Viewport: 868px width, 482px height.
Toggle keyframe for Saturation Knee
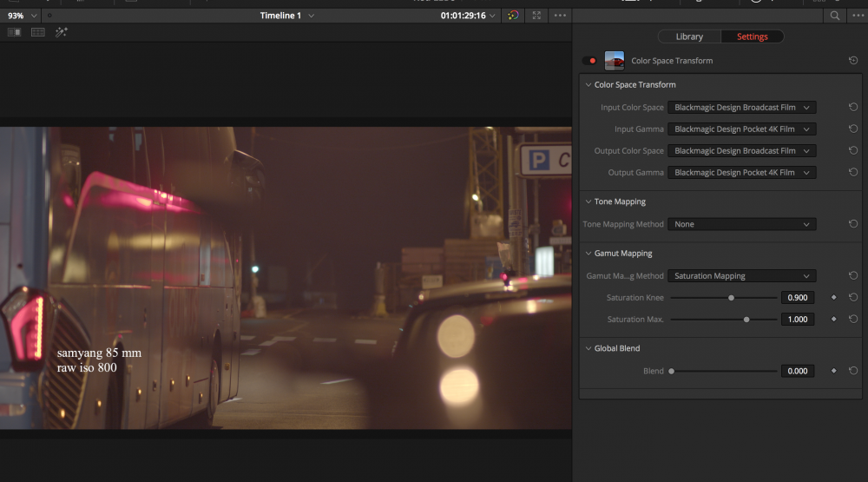[x=833, y=297]
